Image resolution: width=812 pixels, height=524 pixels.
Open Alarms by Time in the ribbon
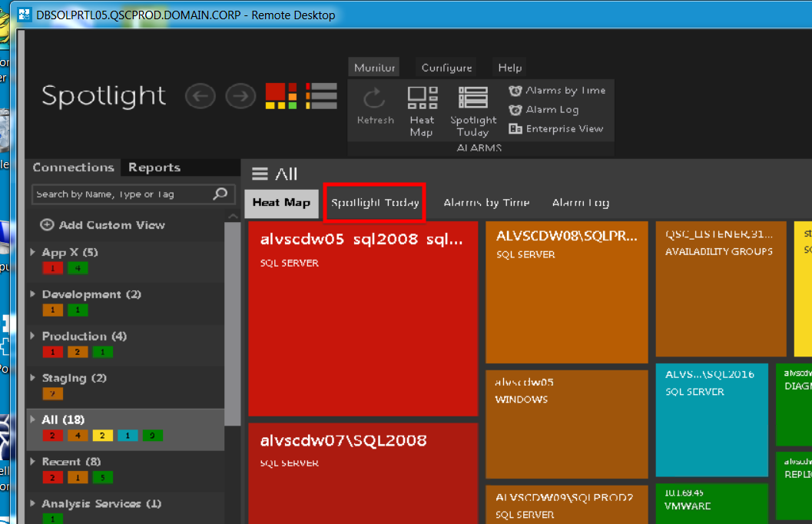coord(557,91)
